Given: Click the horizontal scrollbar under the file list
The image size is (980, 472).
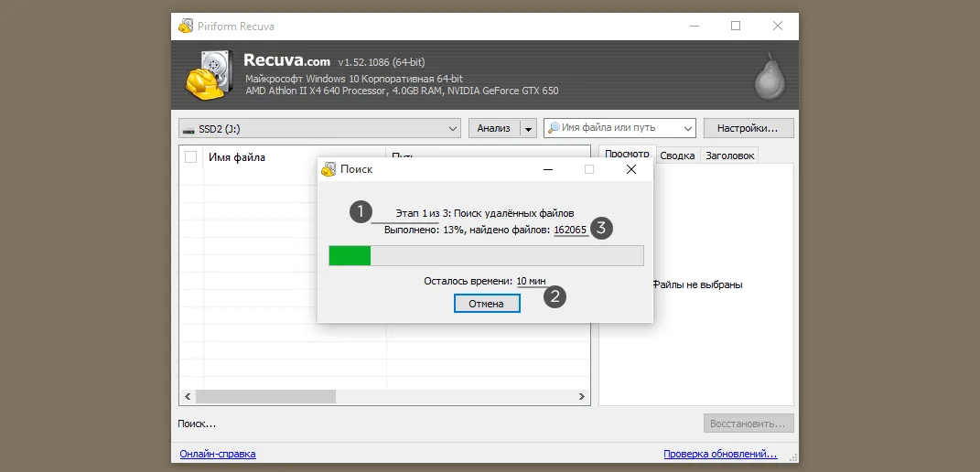Looking at the screenshot, I should pyautogui.click(x=384, y=397).
